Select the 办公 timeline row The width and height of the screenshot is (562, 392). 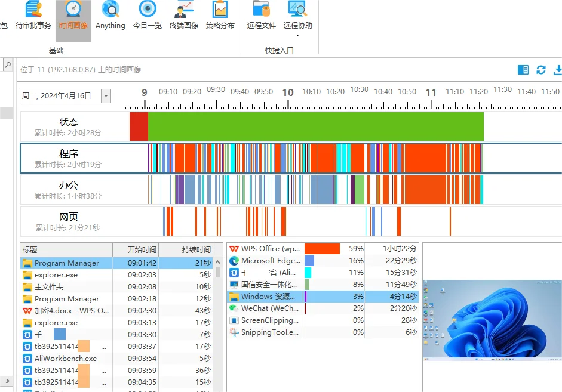[x=291, y=190]
